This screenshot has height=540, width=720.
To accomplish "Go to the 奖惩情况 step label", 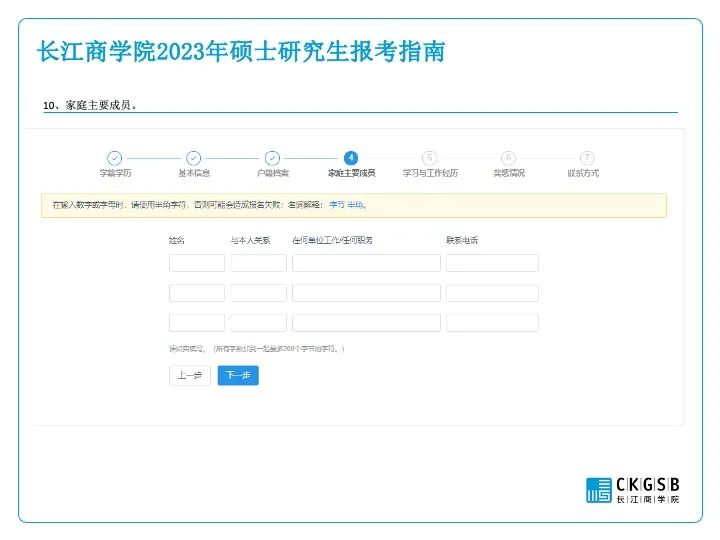I will (509, 173).
